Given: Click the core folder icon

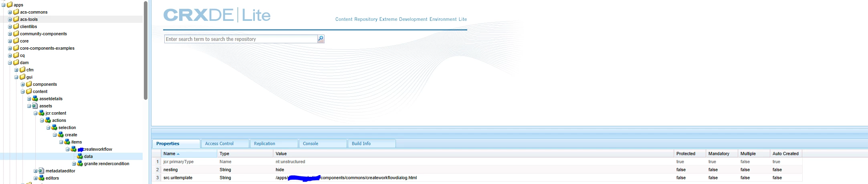Looking at the screenshot, I should tap(16, 41).
